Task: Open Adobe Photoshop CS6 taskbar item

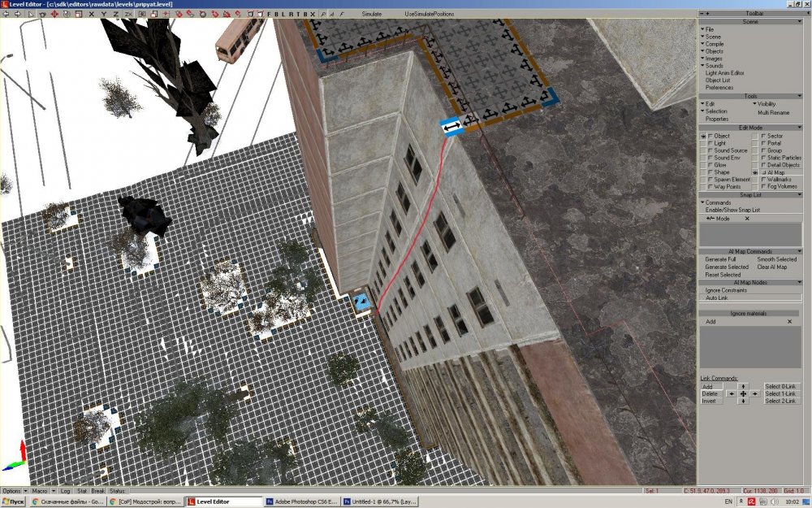Action: tap(303, 501)
